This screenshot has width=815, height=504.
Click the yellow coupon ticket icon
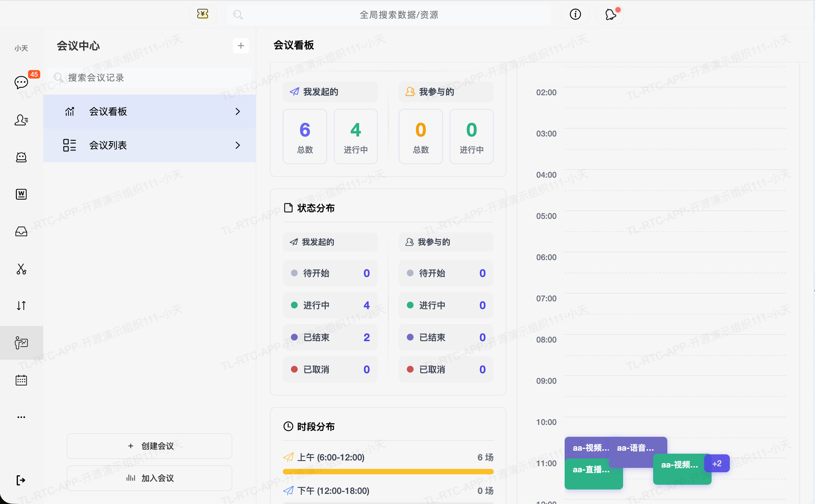[x=203, y=14]
